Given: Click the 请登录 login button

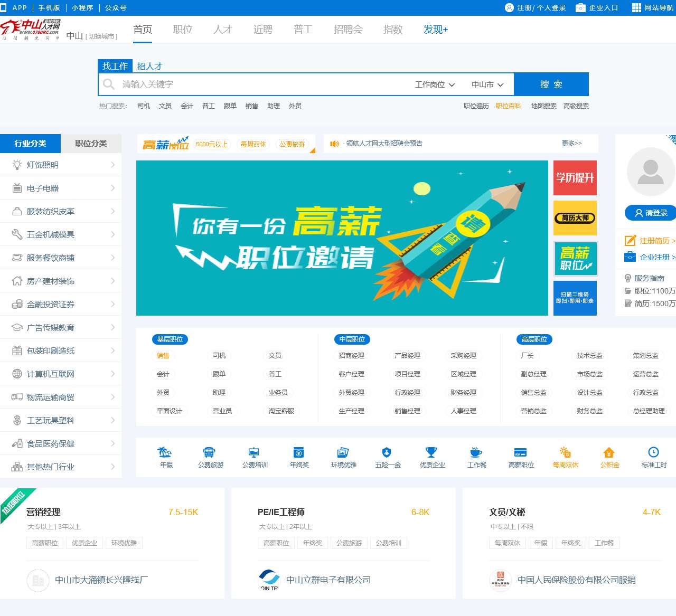Looking at the screenshot, I should click(650, 213).
